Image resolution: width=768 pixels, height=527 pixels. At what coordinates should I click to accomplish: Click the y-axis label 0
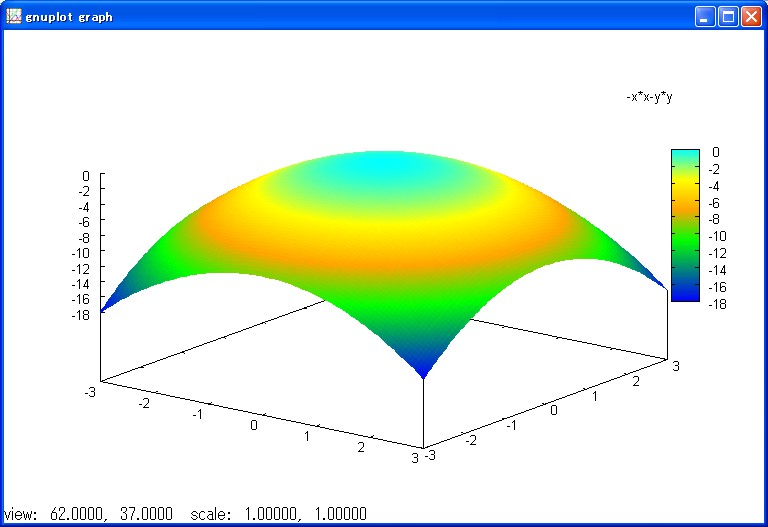[x=553, y=410]
